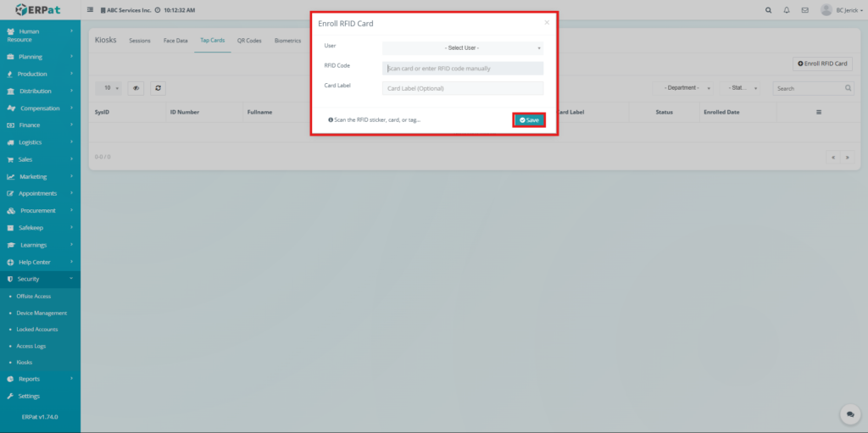Close the Enroll RFID Card dialog
Screen dimensions: 868x433
tap(547, 23)
